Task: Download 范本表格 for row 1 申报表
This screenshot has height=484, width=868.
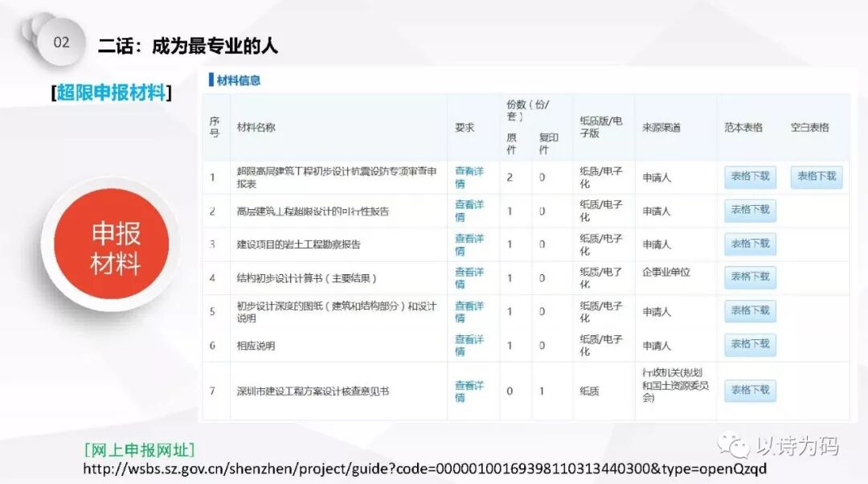Action: (x=749, y=178)
